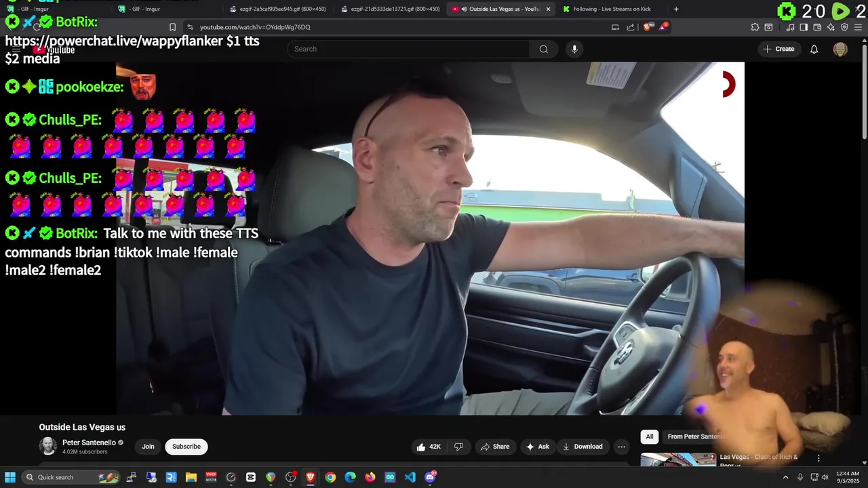Click the Download button below the video
The height and width of the screenshot is (488, 868).
pos(583,447)
